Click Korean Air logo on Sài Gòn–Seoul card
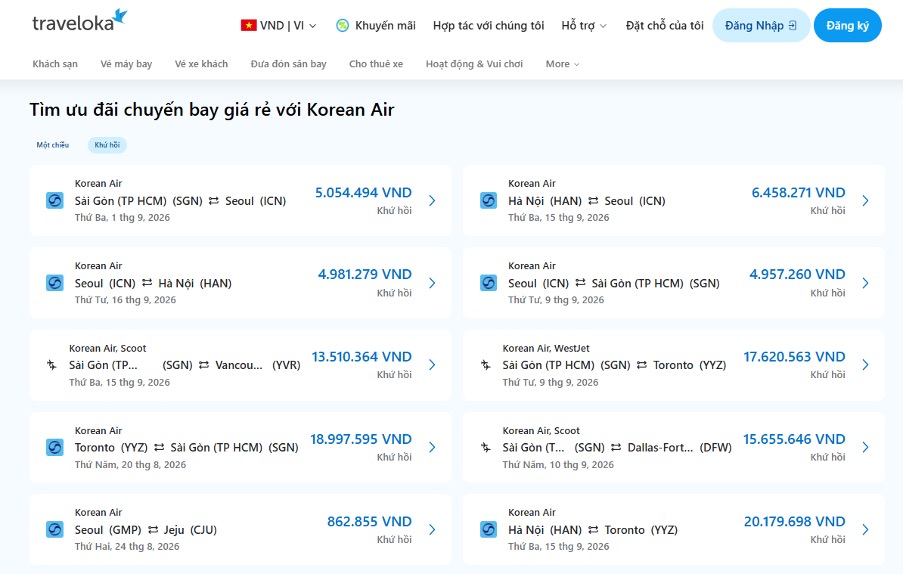 pos(55,201)
